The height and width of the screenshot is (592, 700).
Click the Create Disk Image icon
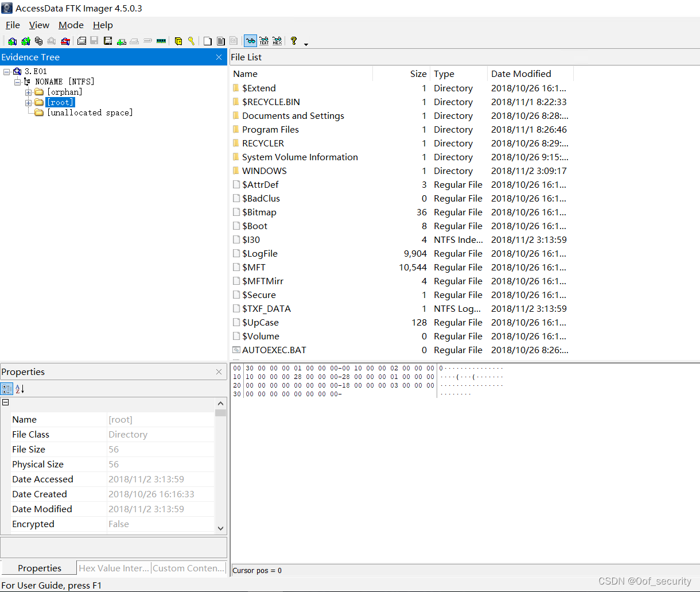[82, 41]
